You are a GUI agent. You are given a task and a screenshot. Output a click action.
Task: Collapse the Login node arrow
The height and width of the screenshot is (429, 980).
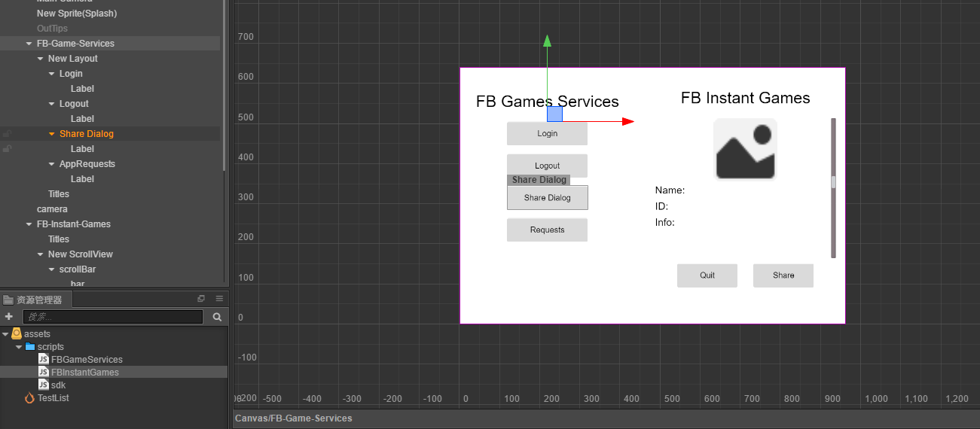[51, 74]
